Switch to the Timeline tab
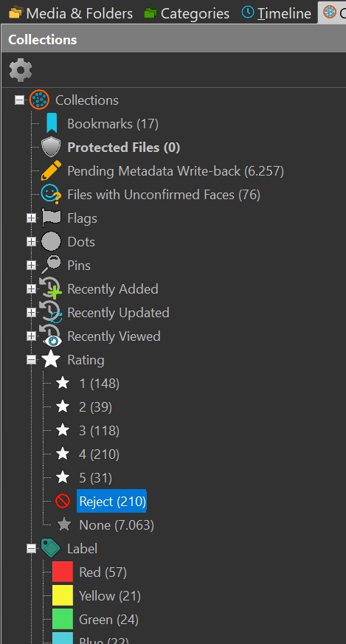This screenshot has height=644, width=346. [276, 13]
